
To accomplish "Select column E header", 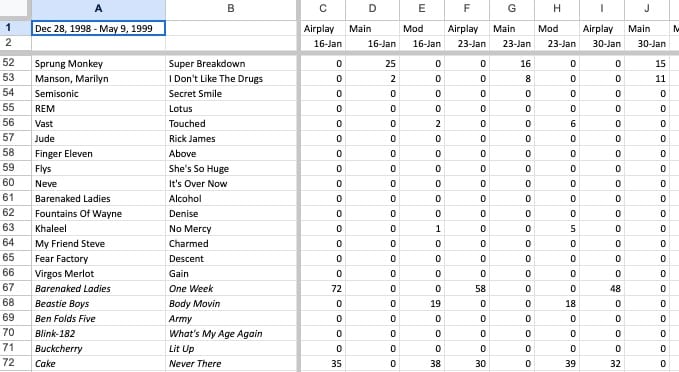I will (x=422, y=9).
